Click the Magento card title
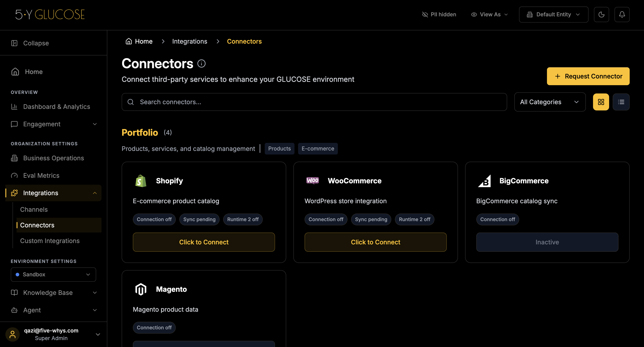The image size is (644, 347). click(171, 289)
